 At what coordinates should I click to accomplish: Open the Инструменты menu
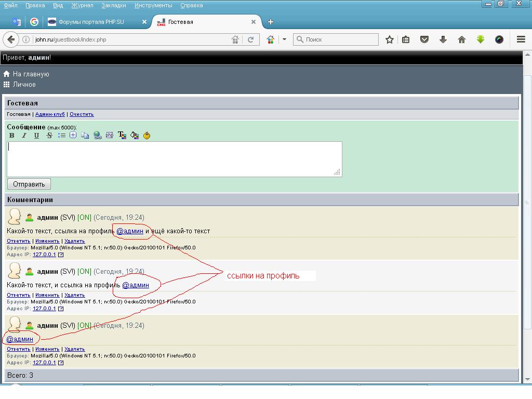click(153, 5)
